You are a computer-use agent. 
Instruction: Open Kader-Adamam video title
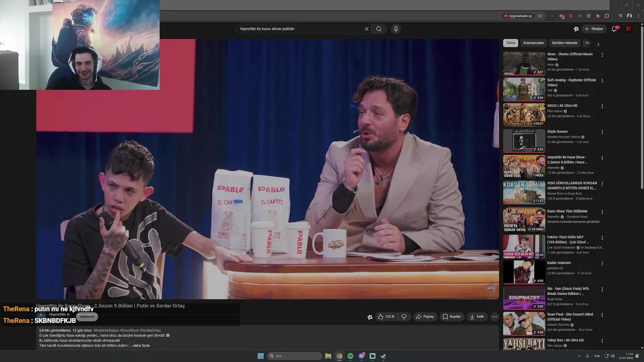(559, 263)
